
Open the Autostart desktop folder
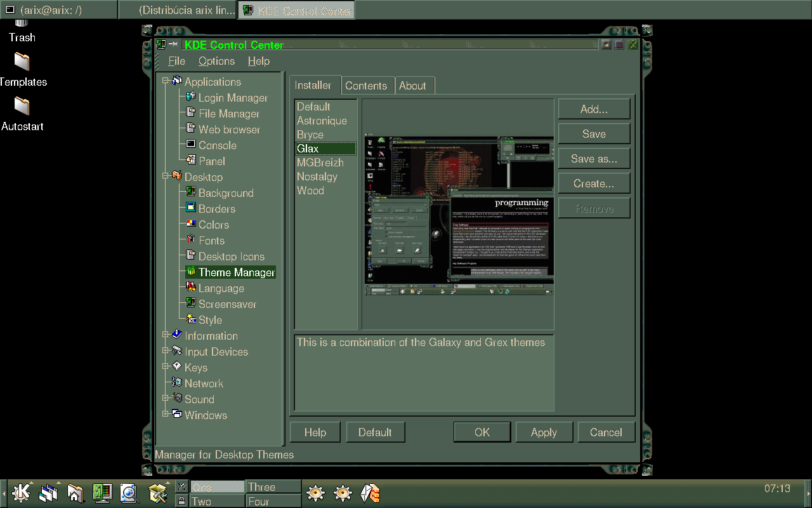click(x=22, y=114)
